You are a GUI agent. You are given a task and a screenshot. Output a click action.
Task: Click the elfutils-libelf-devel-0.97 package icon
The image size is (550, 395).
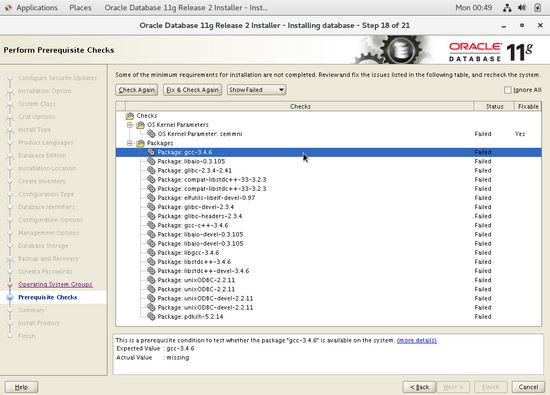[x=151, y=198]
